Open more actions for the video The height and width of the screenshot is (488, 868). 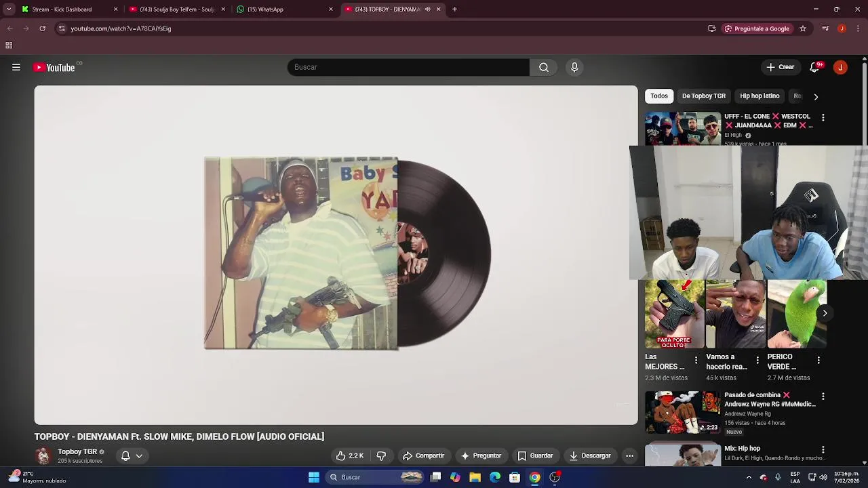629,456
